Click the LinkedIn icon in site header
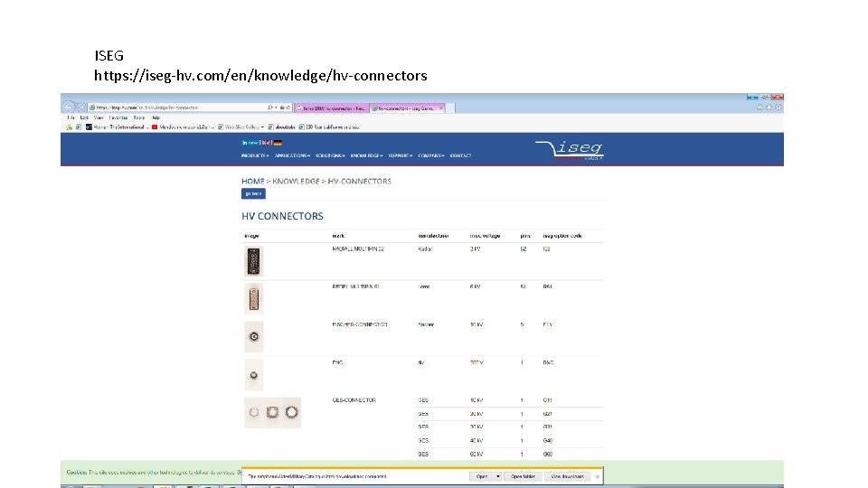Screen dimensions: 868x488 [x=244, y=143]
